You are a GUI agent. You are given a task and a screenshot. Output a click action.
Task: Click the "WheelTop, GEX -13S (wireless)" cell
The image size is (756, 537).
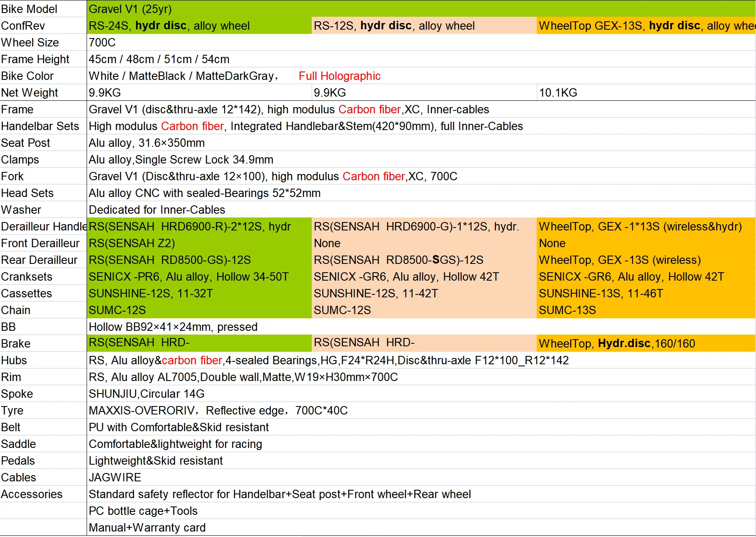tap(646, 260)
